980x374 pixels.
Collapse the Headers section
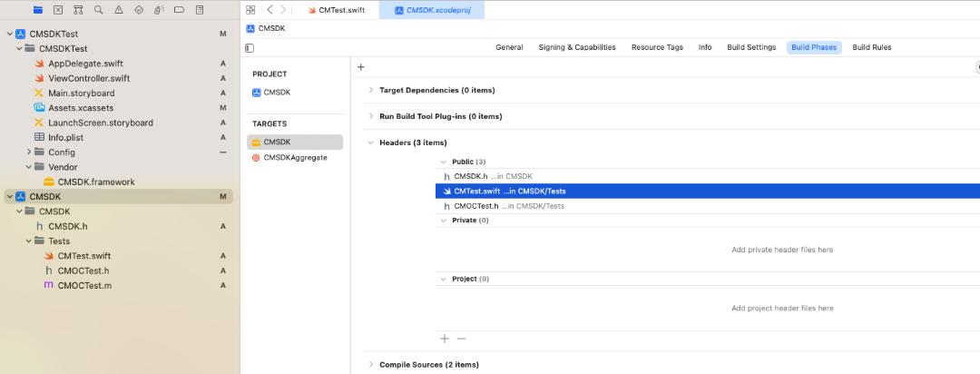tap(370, 143)
